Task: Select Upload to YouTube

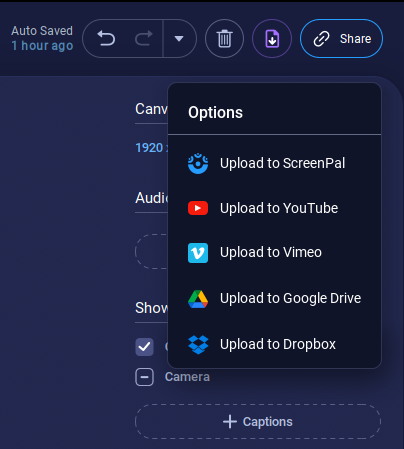Action: 274,208
